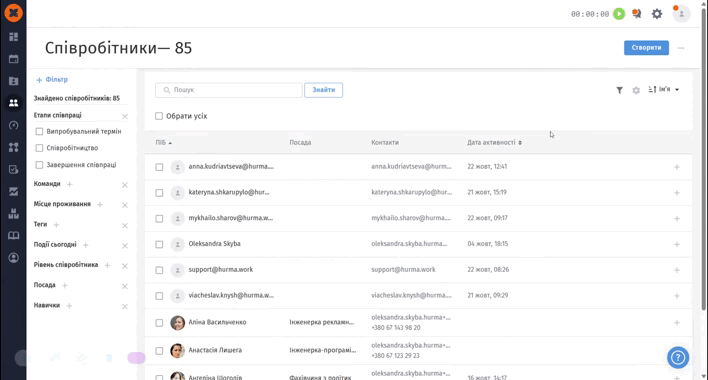Click the funnel filter icon above table
Image resolution: width=708 pixels, height=380 pixels.
620,90
